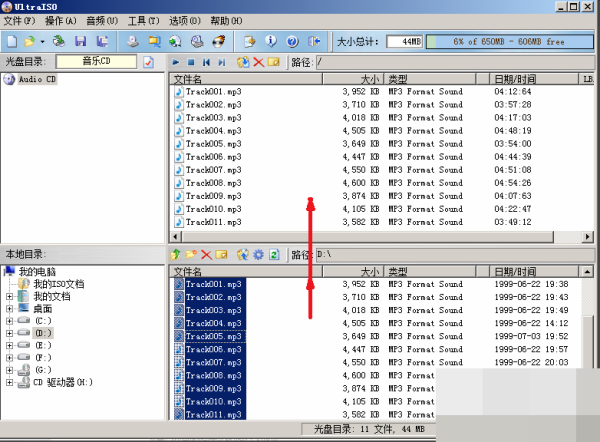Screen dimensions: 600x442
Task: Click the Open CD/DVD icon
Action: [59, 41]
